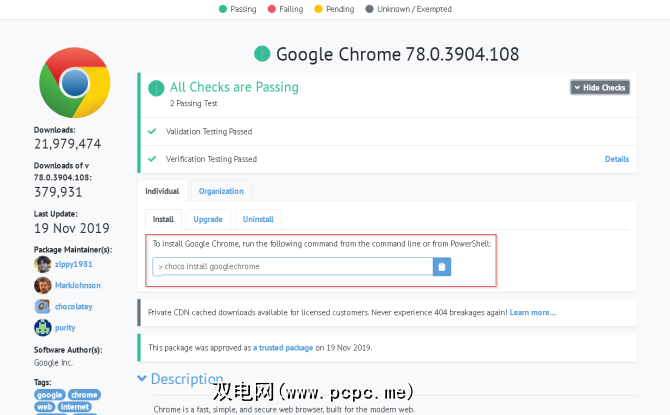Click the Description heading
670x415 pixels.
pos(187,379)
